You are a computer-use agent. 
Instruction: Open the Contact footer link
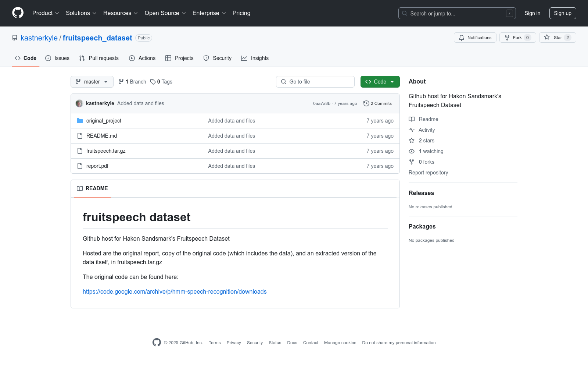[311, 343]
